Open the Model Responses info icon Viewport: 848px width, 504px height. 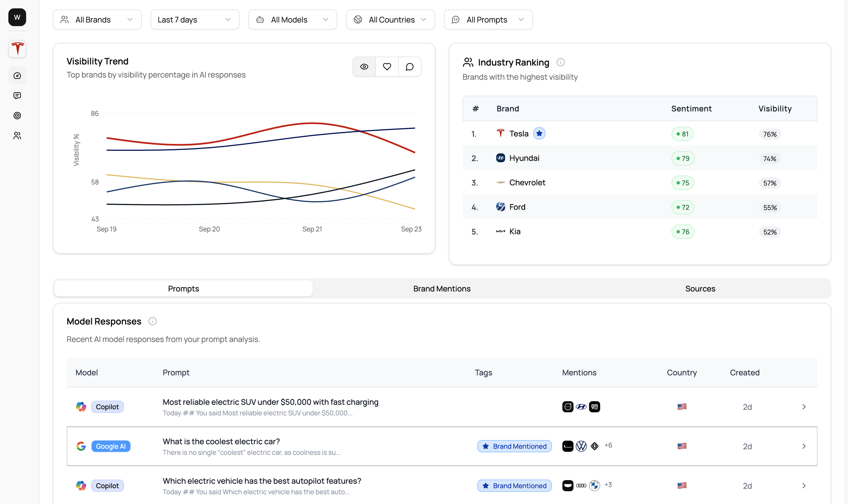click(153, 321)
